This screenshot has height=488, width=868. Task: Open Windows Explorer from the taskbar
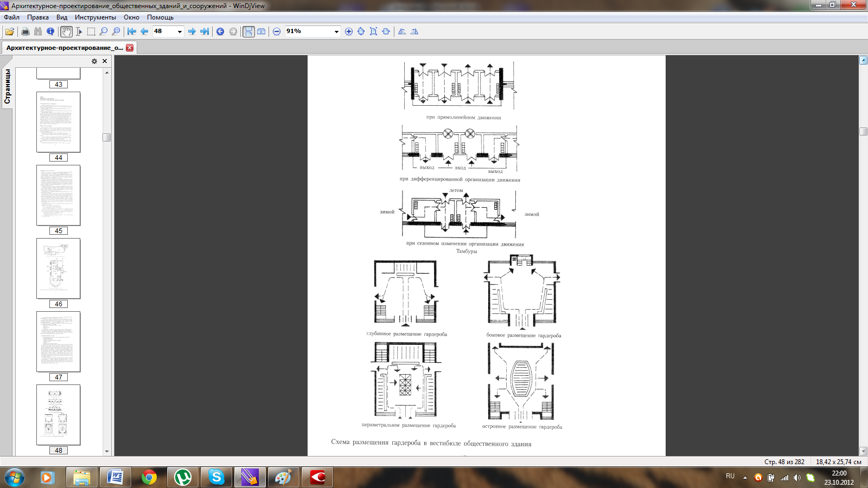(x=81, y=477)
